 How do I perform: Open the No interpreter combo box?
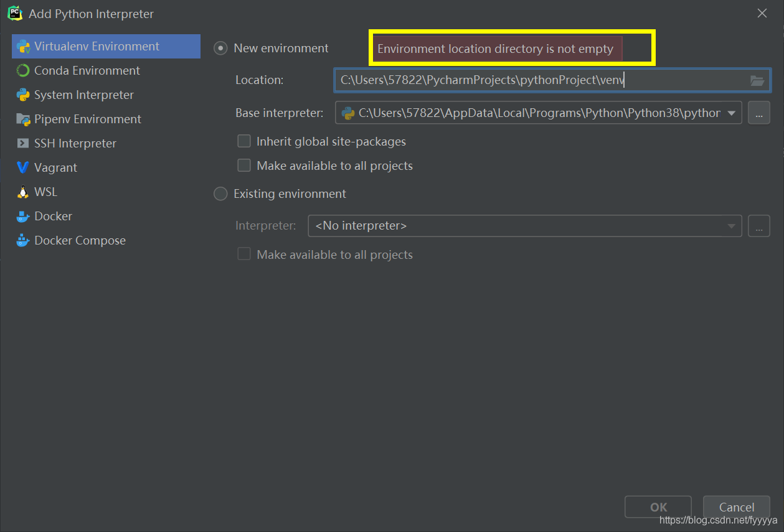525,226
